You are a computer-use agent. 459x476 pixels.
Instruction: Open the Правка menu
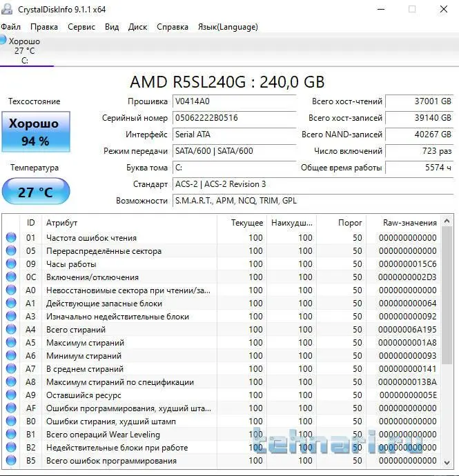(x=44, y=27)
